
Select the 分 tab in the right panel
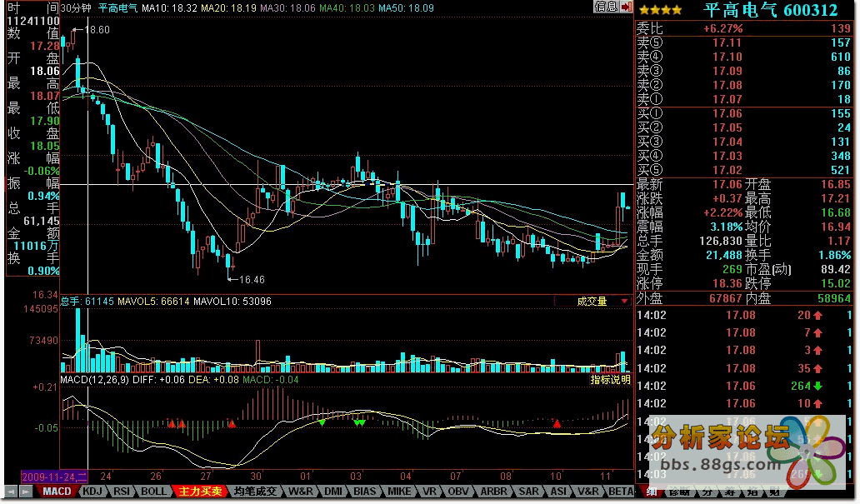pos(707,492)
